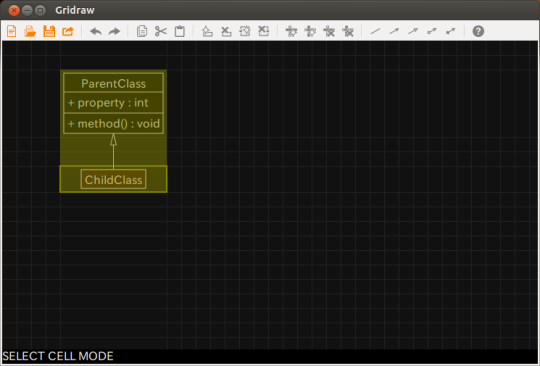540x366 pixels.
Task: Select the hollow-diamond aggregation arrow tool
Action: (x=432, y=31)
